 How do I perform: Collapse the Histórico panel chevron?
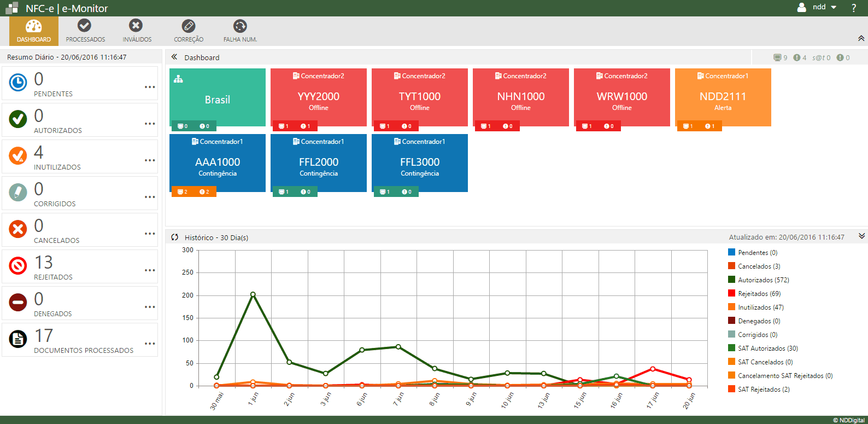tap(861, 236)
